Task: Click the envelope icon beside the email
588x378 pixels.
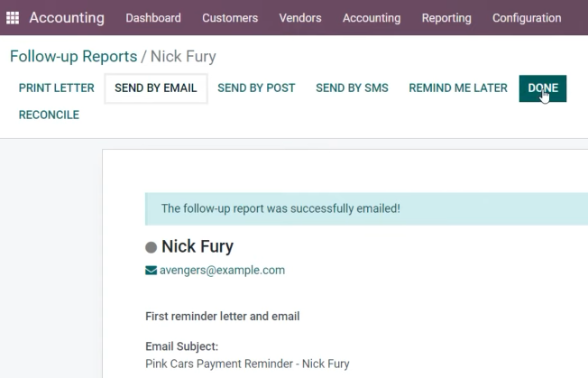Action: coord(151,271)
